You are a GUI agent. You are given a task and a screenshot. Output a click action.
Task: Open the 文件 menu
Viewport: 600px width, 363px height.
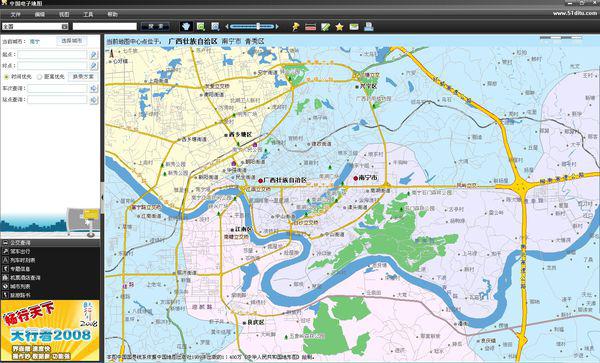[x=16, y=14]
